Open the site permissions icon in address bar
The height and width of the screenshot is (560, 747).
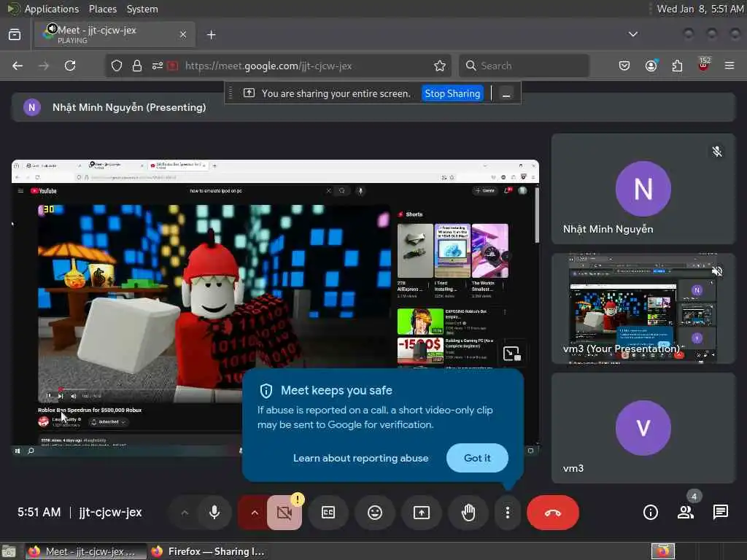coord(158,66)
